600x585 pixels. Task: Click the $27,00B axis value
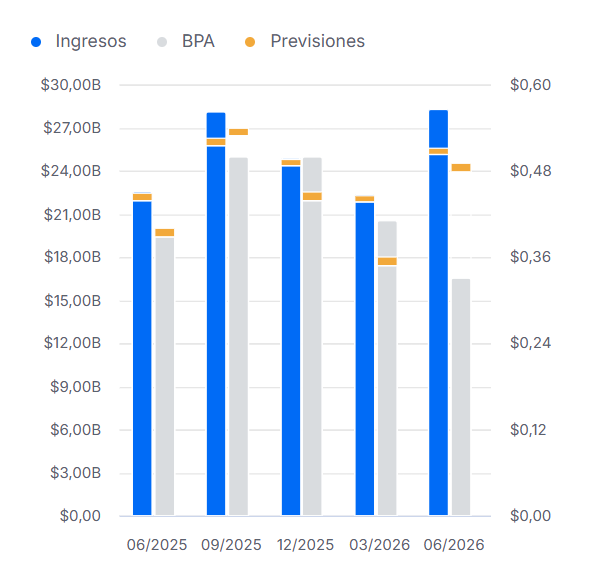point(72,128)
